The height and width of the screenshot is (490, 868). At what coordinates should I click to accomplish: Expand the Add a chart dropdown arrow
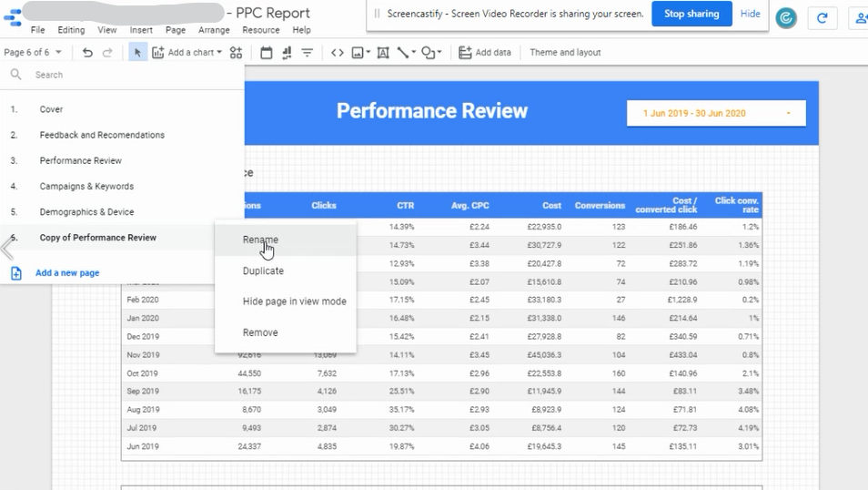[219, 52]
